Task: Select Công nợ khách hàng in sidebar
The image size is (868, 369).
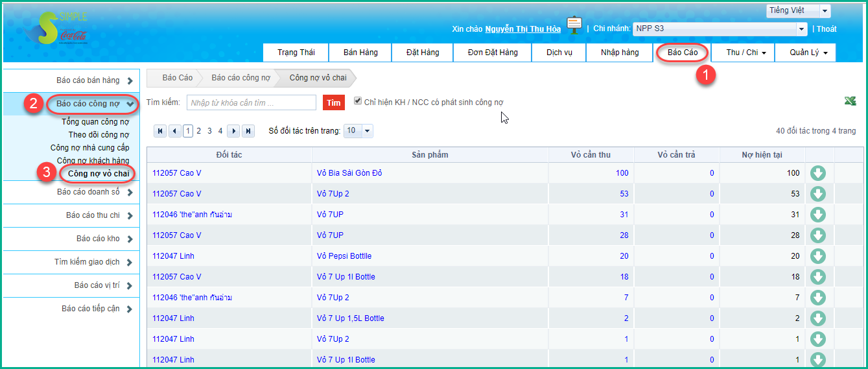Action: (93, 160)
